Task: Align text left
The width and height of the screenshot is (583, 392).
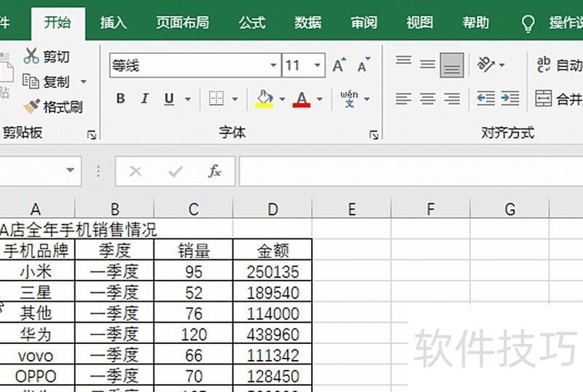Action: 404,99
